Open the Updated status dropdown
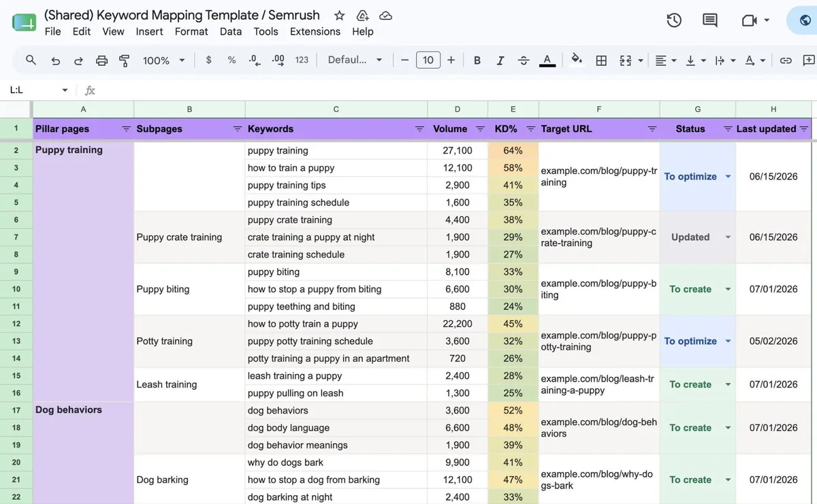 point(728,237)
